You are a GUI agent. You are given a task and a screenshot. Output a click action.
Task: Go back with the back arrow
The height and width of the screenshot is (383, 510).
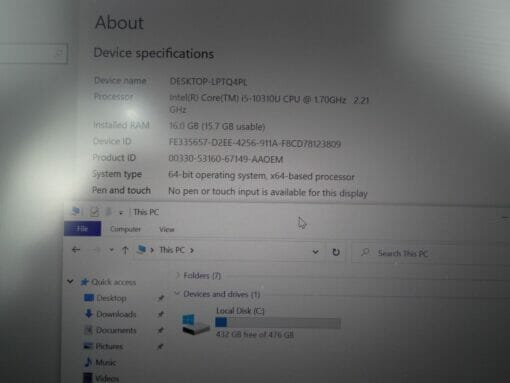tap(76, 250)
